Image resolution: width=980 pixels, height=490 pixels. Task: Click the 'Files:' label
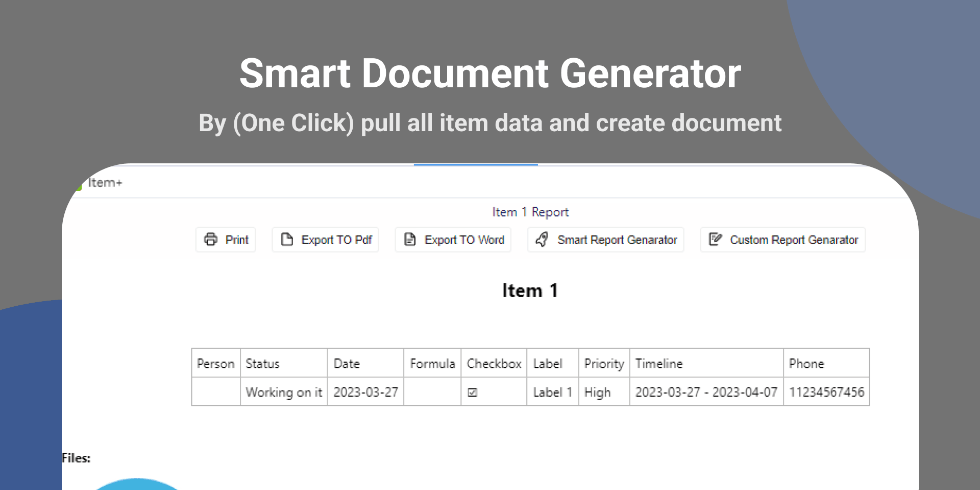tap(76, 458)
